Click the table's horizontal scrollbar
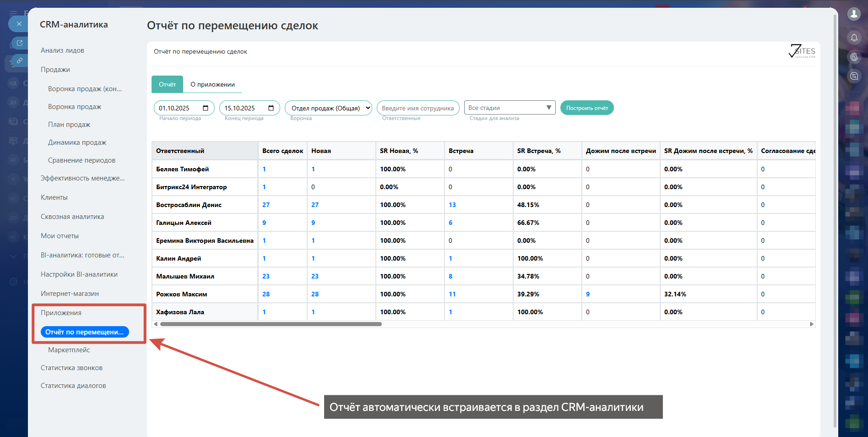Image resolution: width=868 pixels, height=437 pixels. [271, 324]
